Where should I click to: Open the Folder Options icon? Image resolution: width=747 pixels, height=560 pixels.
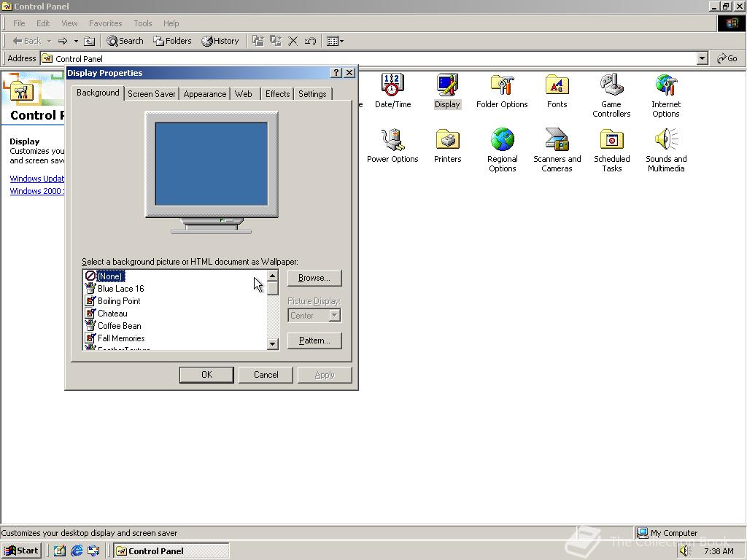[502, 91]
